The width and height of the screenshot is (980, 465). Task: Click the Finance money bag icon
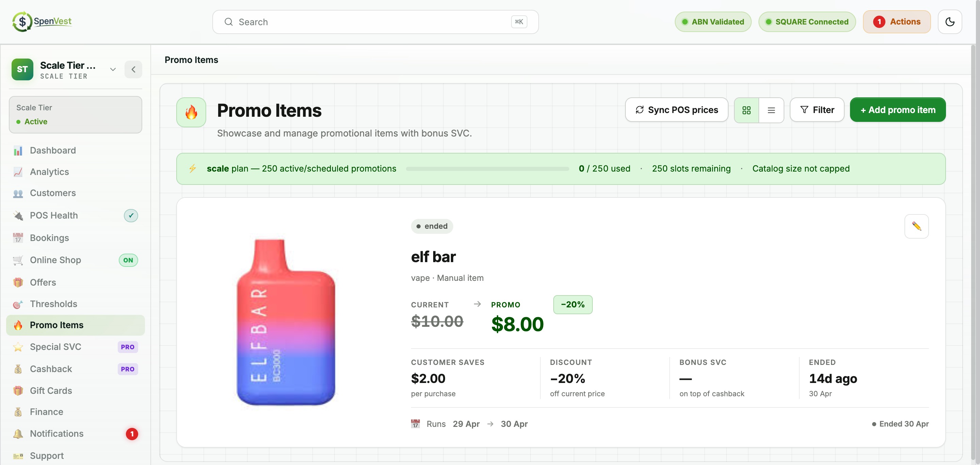point(18,412)
